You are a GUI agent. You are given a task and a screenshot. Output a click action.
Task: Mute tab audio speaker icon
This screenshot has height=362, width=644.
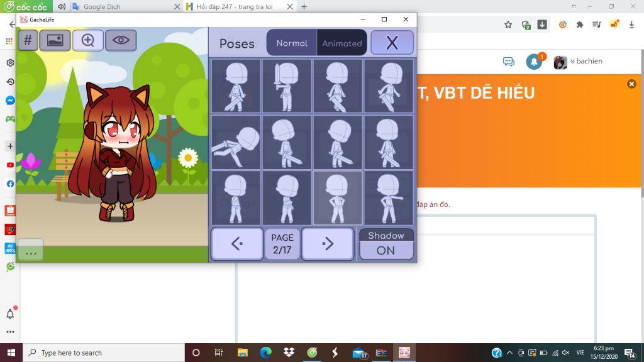click(x=62, y=6)
